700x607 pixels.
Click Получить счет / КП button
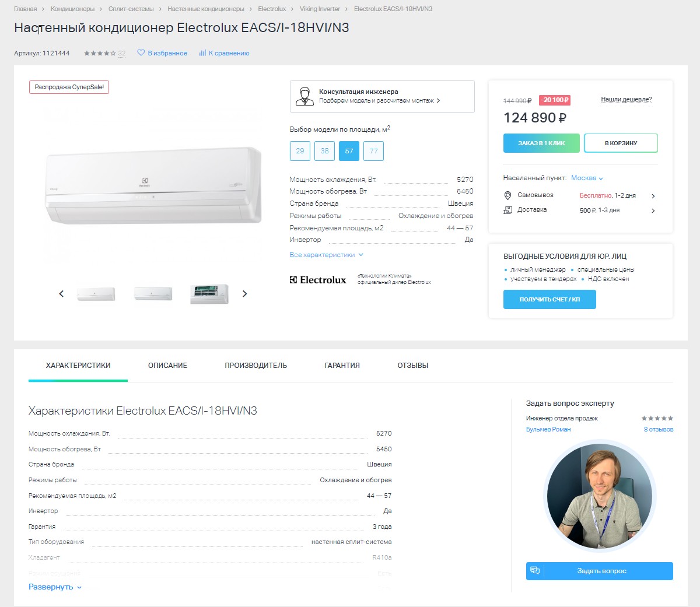549,299
